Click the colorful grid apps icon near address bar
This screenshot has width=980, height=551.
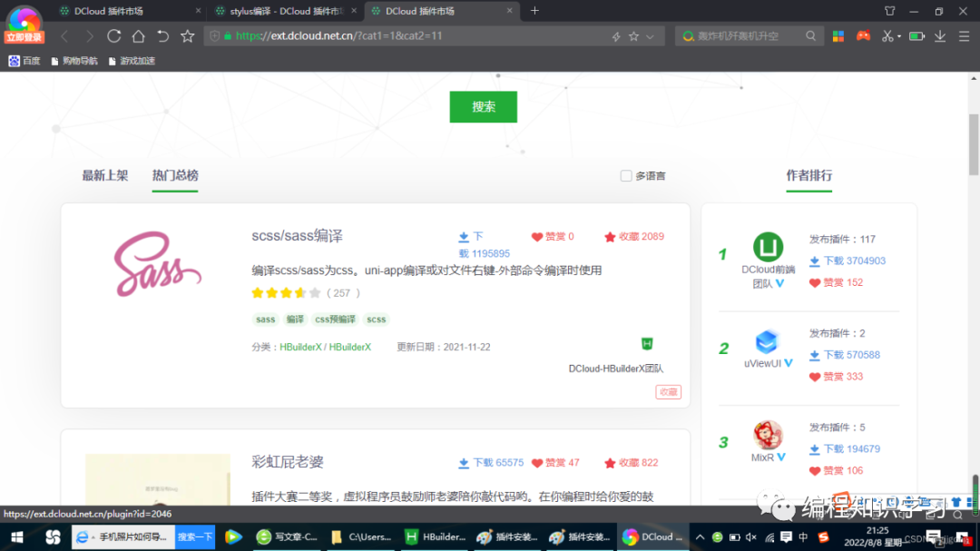838,36
